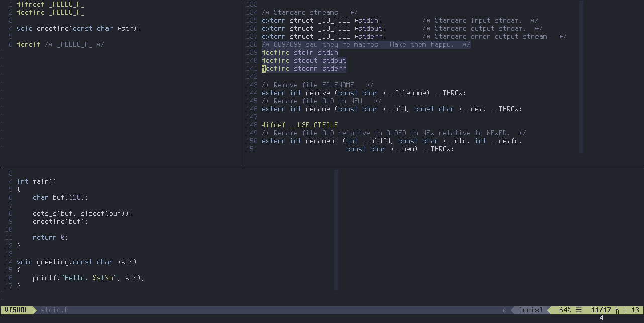Click the highlighted '#define stderr stderr' line
The height and width of the screenshot is (323, 644).
[x=303, y=68]
